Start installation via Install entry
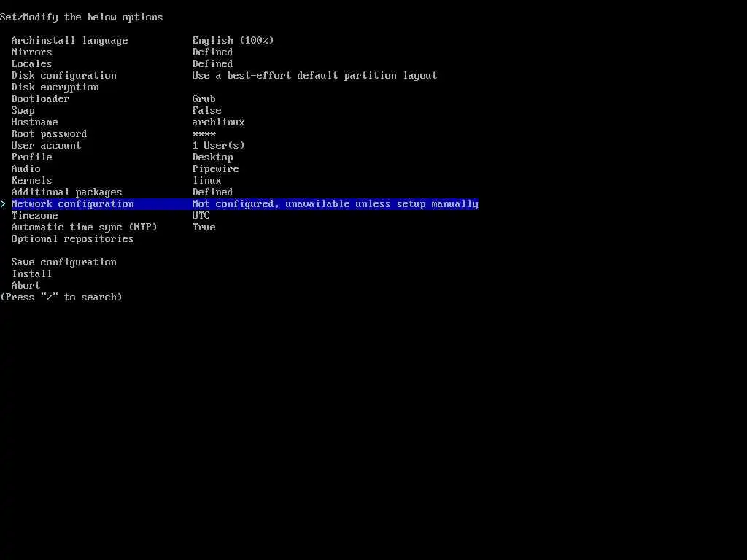This screenshot has height=560, width=747. 31,274
